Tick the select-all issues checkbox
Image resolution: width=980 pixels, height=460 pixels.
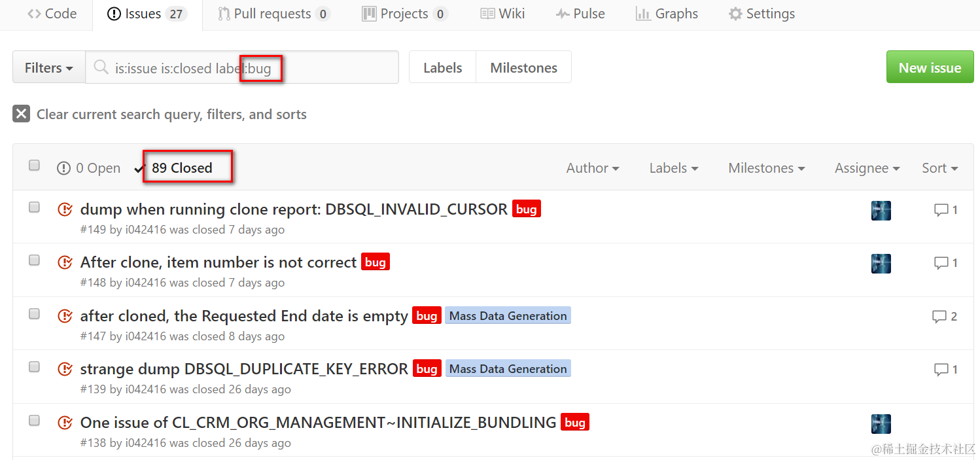34,166
